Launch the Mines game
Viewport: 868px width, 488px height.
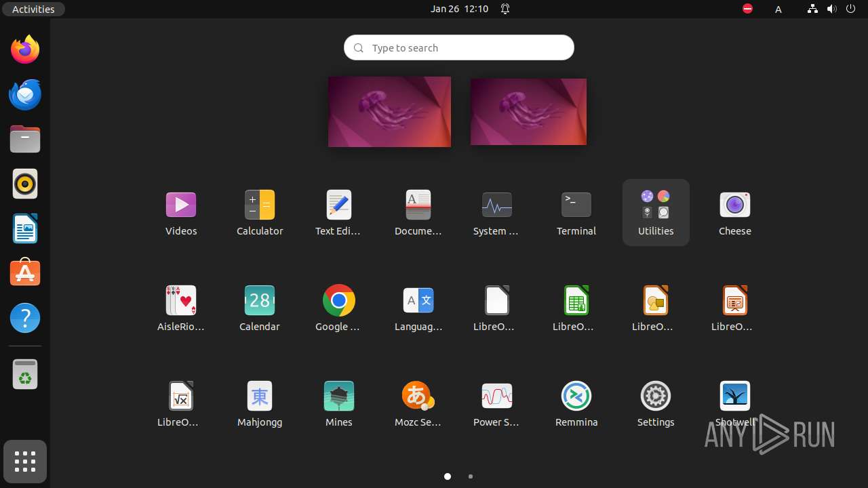point(338,403)
